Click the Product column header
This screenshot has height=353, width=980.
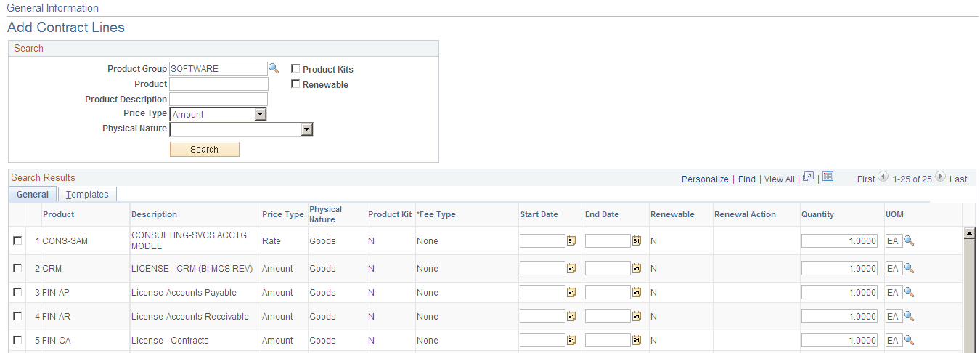[x=58, y=214]
